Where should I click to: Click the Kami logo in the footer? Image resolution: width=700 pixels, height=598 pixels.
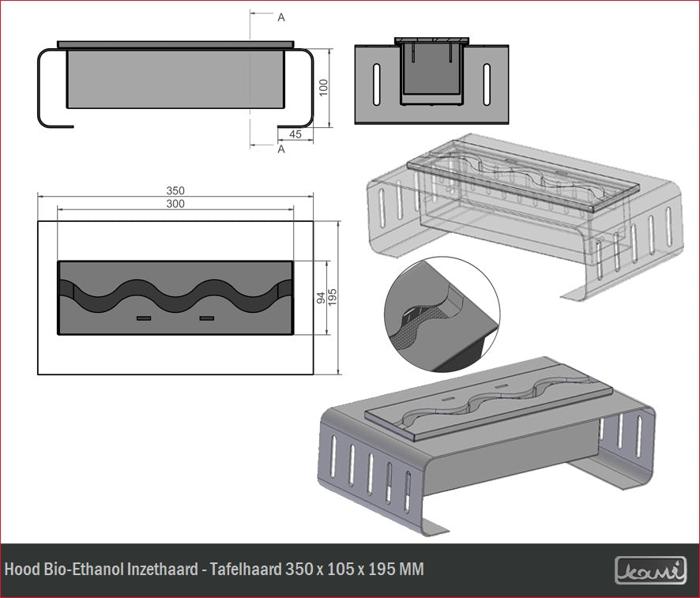coord(650,570)
